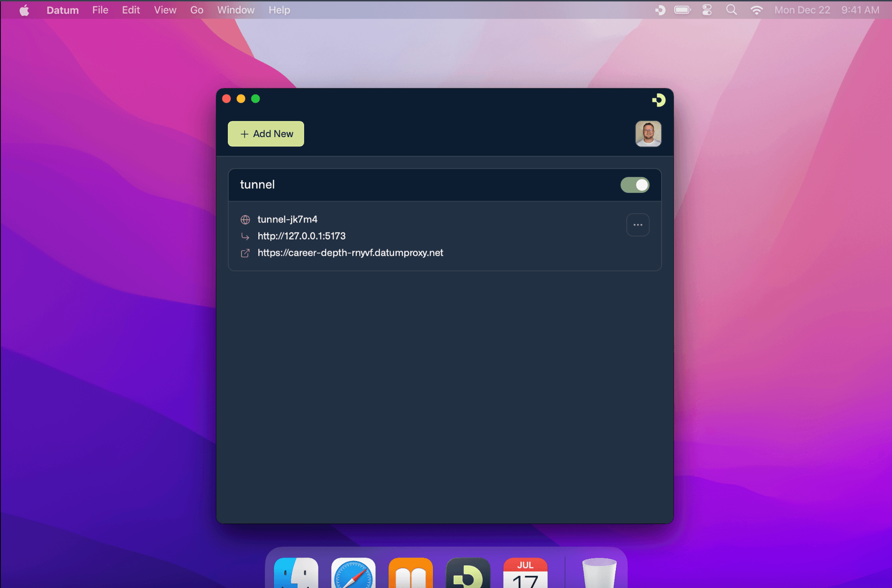Click the globe icon next to tunnel-jk7m4

pyautogui.click(x=245, y=220)
